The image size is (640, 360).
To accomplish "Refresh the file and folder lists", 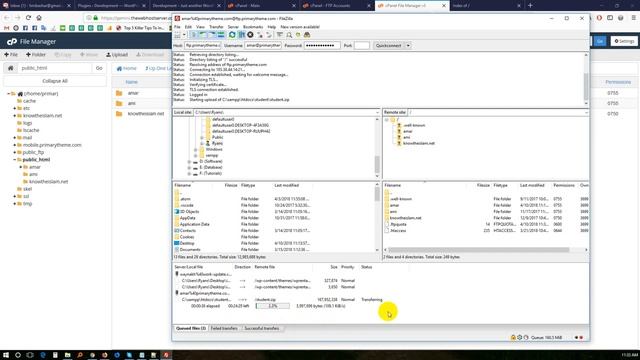I will [x=232, y=35].
